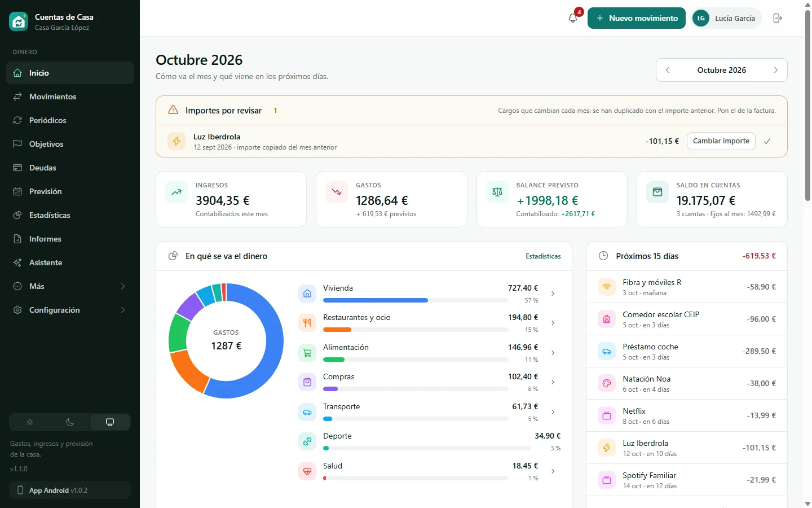This screenshot has width=812, height=508.
Task: Click the Transporte car icon
Action: tap(307, 412)
